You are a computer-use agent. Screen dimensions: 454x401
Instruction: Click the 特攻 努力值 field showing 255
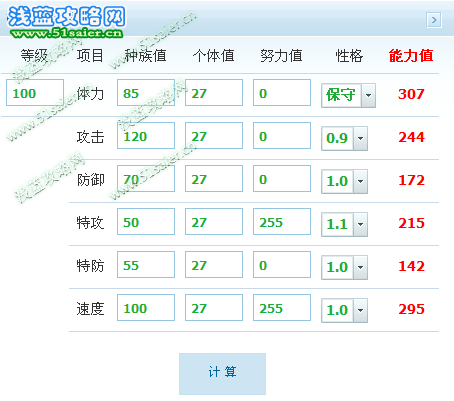[x=282, y=222]
